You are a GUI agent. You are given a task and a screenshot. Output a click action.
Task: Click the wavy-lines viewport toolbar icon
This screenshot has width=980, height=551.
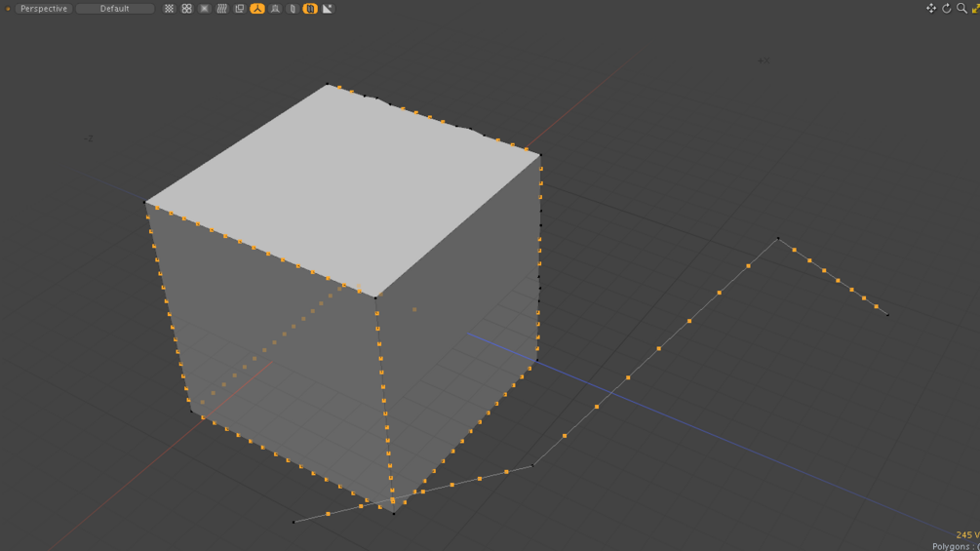[x=222, y=9]
